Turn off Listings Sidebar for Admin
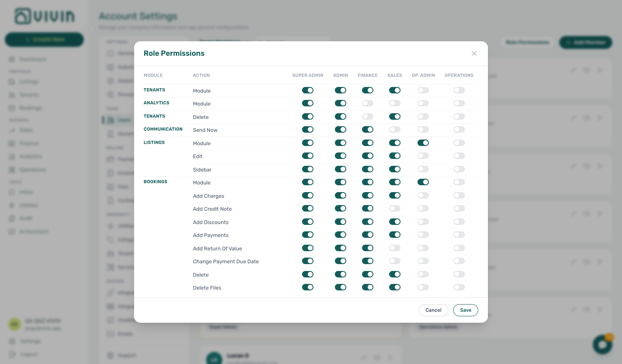The width and height of the screenshot is (622, 364). pyautogui.click(x=341, y=169)
